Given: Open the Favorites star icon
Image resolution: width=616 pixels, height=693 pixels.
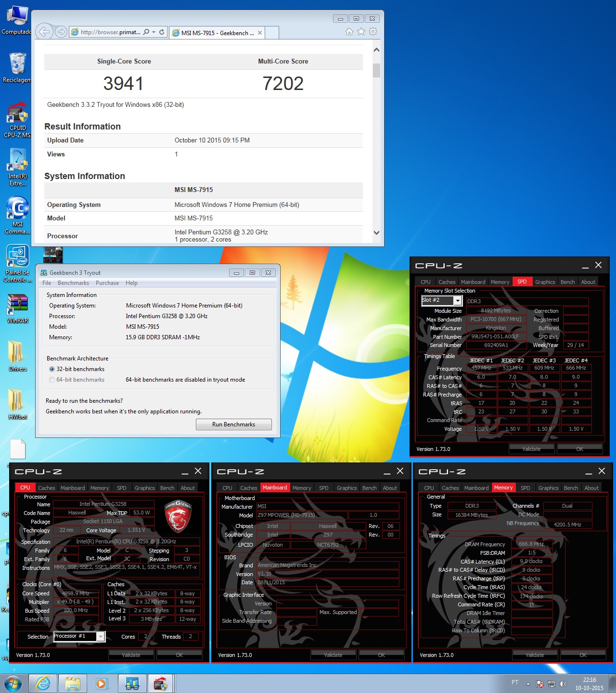Looking at the screenshot, I should (x=361, y=32).
